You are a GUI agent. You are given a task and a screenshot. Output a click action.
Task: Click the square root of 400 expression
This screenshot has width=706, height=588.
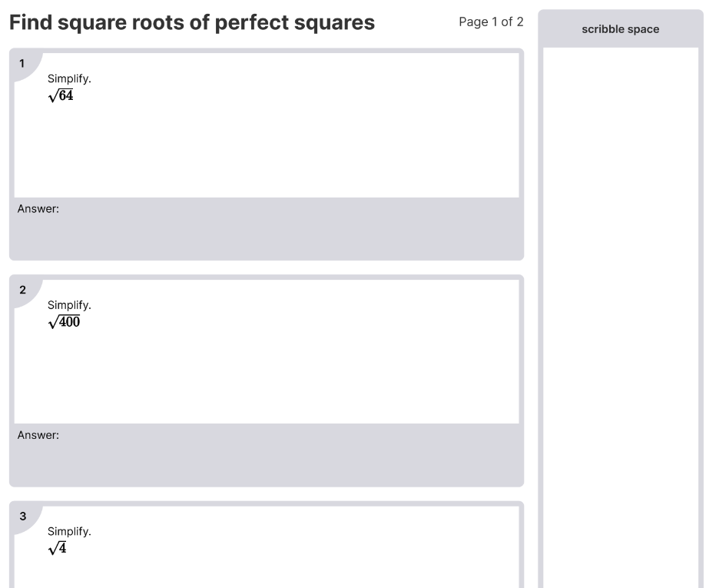(x=64, y=322)
